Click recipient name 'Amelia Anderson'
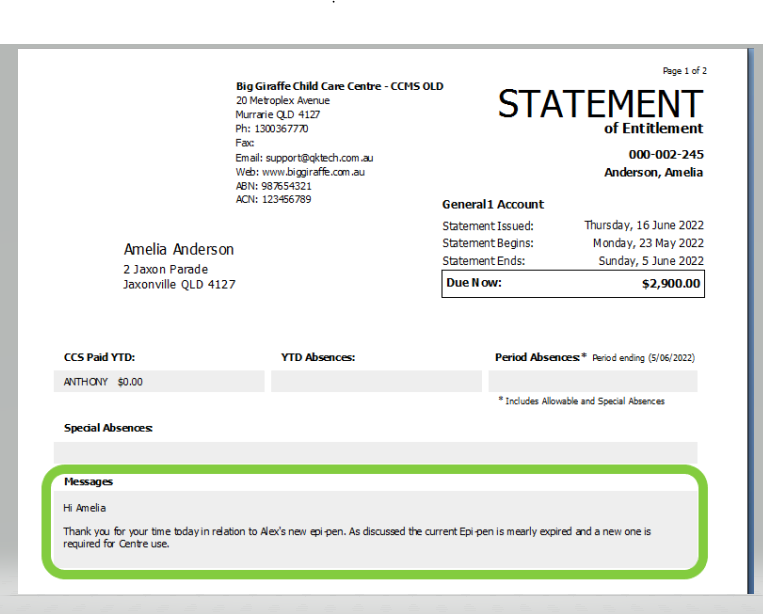This screenshot has height=614, width=763. click(x=179, y=249)
